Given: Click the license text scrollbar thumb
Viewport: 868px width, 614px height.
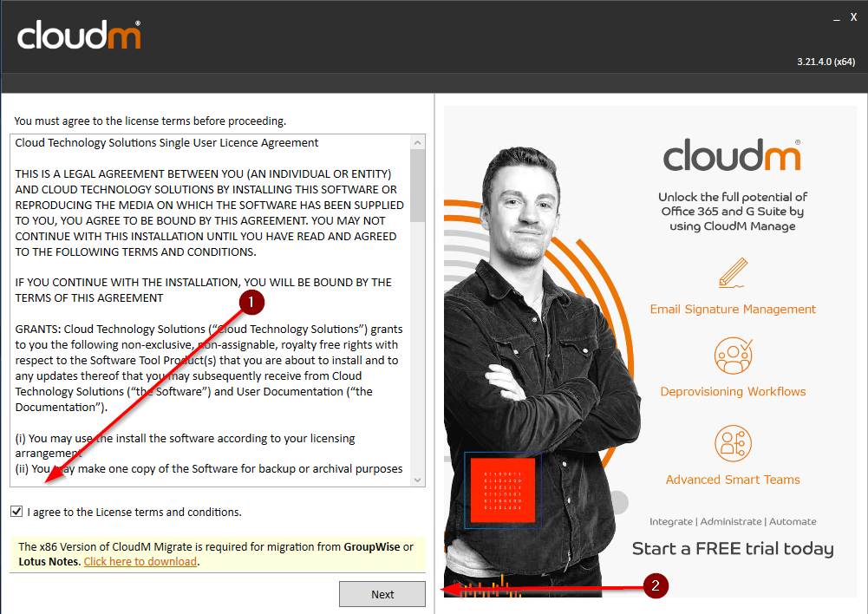Looking at the screenshot, I should 418,186.
